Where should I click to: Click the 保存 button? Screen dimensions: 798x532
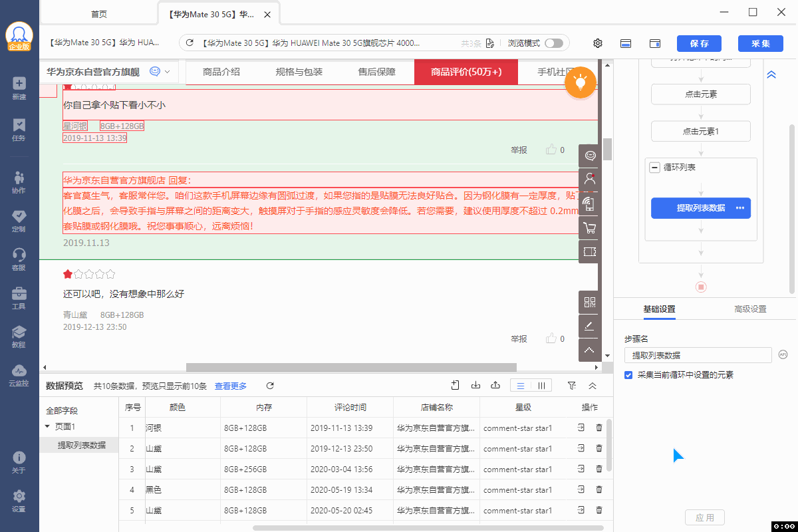(699, 43)
